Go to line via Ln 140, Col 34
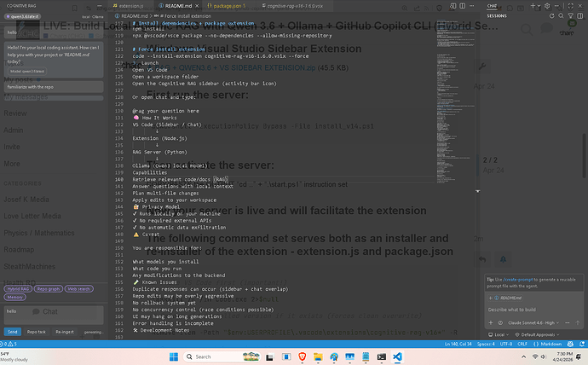This screenshot has width=588, height=365. tap(458, 344)
